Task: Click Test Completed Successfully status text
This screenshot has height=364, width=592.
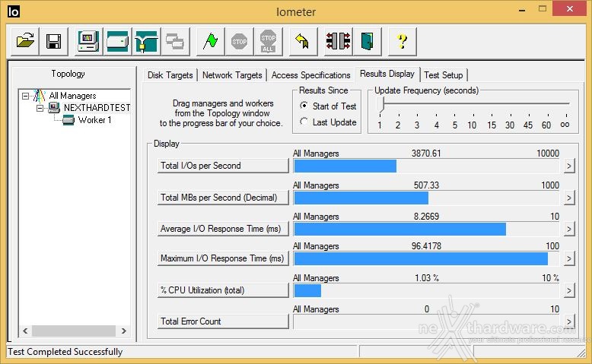Action: pyautogui.click(x=65, y=352)
